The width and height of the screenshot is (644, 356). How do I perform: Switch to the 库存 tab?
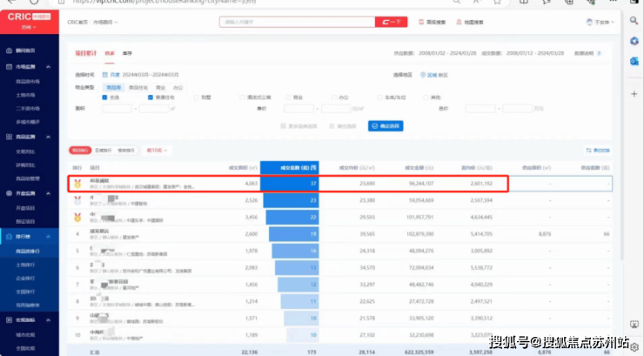[127, 53]
